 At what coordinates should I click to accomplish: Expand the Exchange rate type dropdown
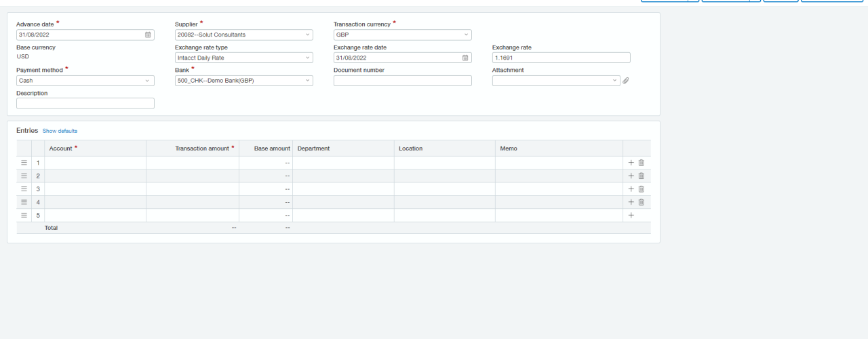(x=243, y=58)
